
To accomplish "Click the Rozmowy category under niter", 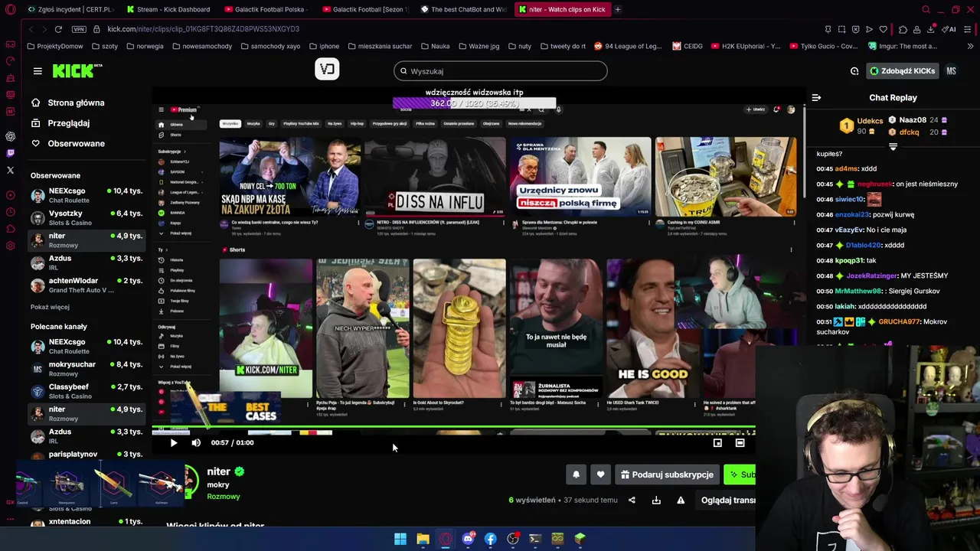I will pyautogui.click(x=224, y=497).
